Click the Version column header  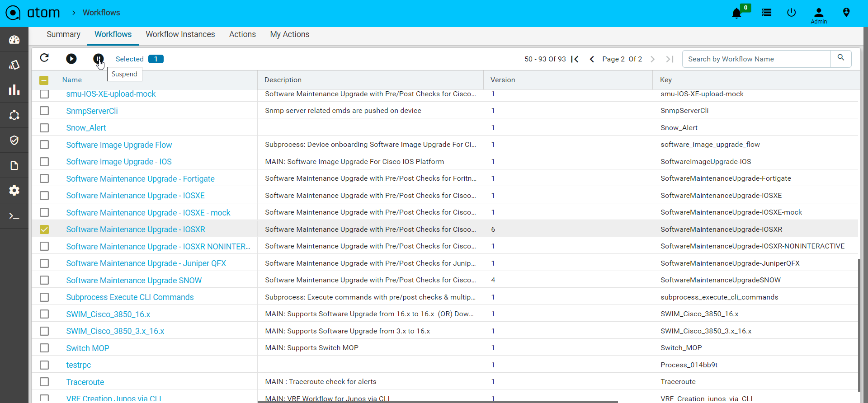point(503,80)
